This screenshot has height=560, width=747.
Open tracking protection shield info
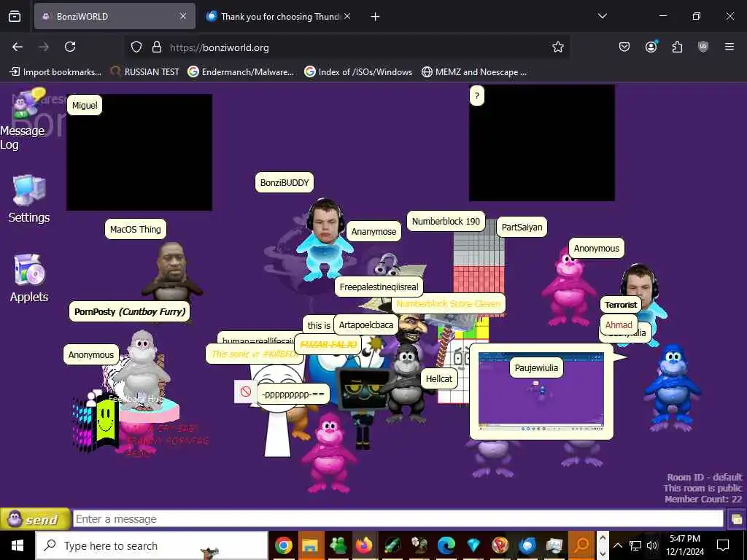[x=136, y=47]
